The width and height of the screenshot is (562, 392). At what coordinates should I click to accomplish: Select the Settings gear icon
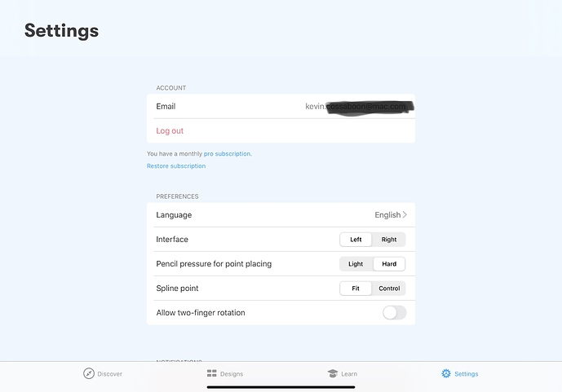(x=446, y=373)
